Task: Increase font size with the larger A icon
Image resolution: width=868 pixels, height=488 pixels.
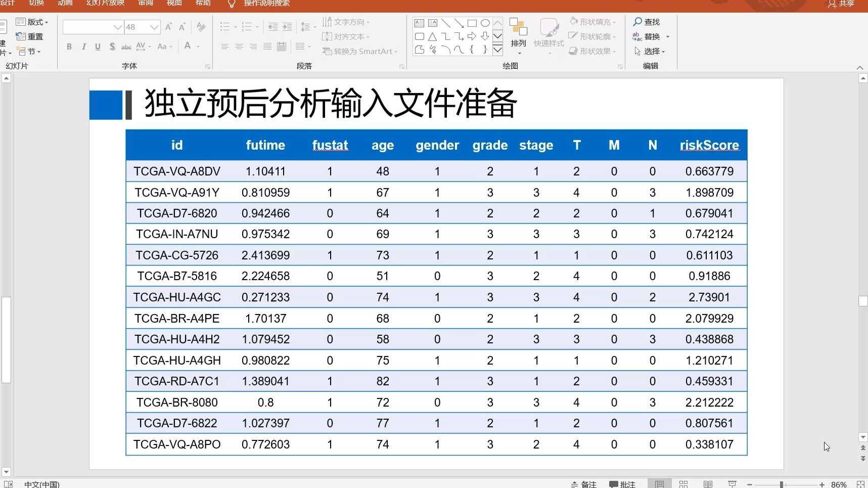Action: 168,27
